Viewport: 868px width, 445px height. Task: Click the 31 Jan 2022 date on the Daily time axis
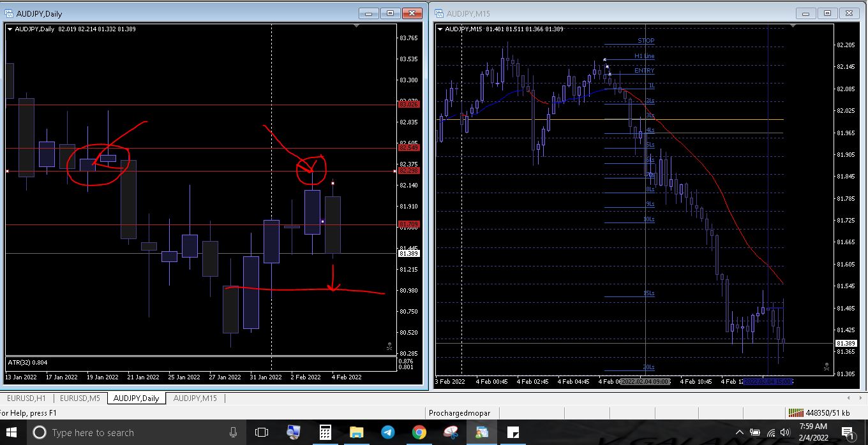pyautogui.click(x=266, y=377)
